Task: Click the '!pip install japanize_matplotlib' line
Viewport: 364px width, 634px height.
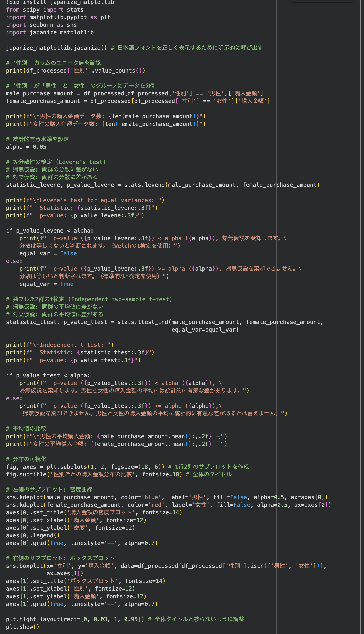Action: [x=60, y=2]
